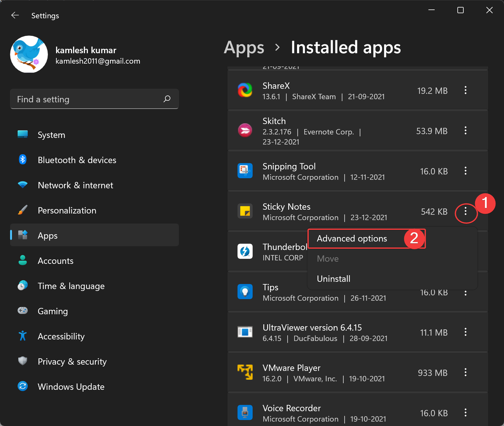This screenshot has width=504, height=426.
Task: Click the Bluetooth icon in the sidebar
Action: (x=23, y=159)
